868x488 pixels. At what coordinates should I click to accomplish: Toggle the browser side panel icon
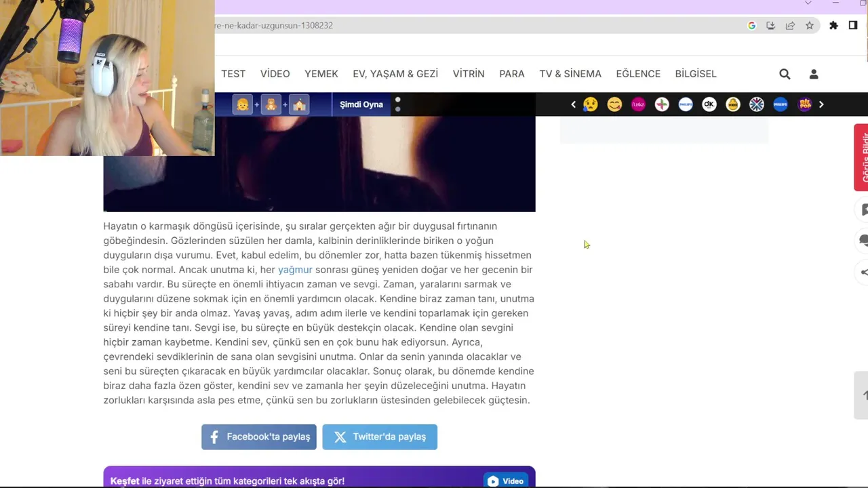(x=853, y=25)
